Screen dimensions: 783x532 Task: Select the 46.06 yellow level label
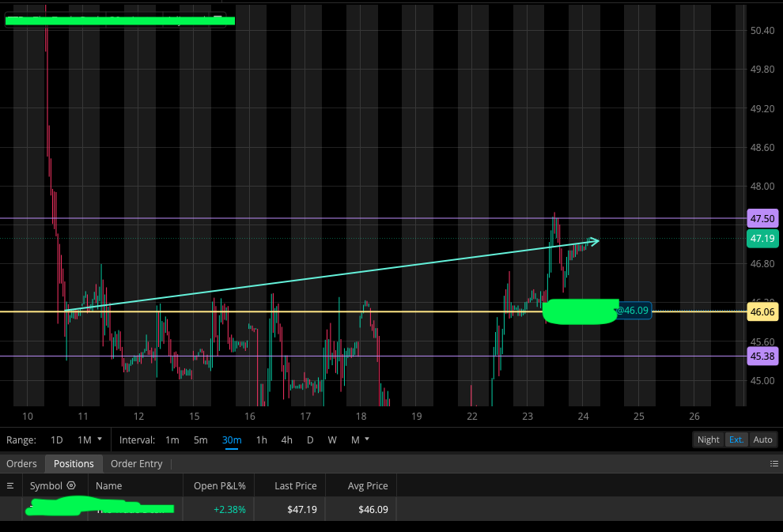pos(762,312)
